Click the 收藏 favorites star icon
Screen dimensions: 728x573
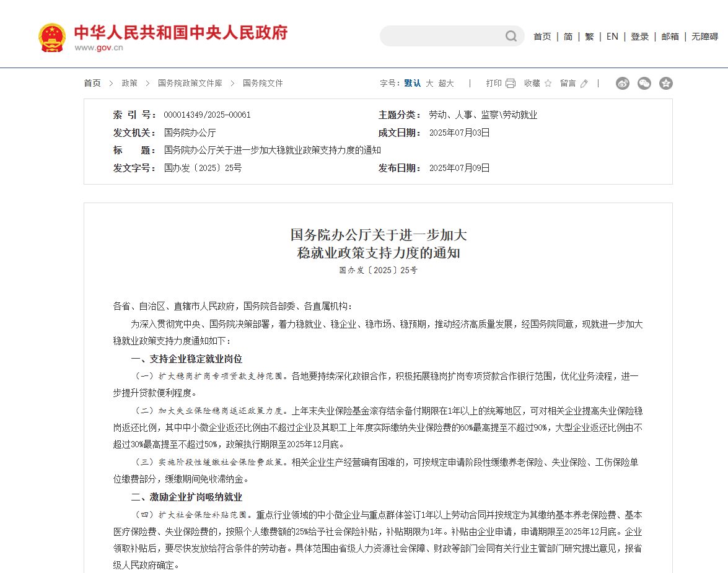tap(549, 82)
